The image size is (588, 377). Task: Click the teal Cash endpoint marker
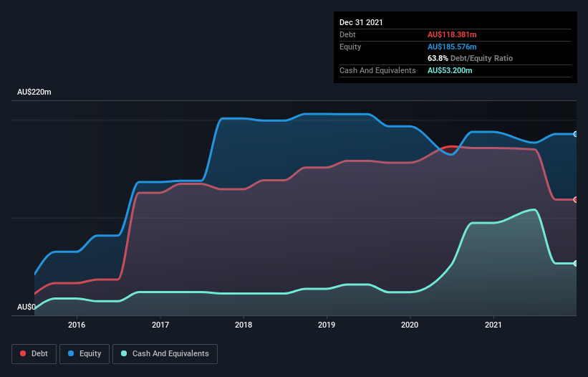click(576, 263)
